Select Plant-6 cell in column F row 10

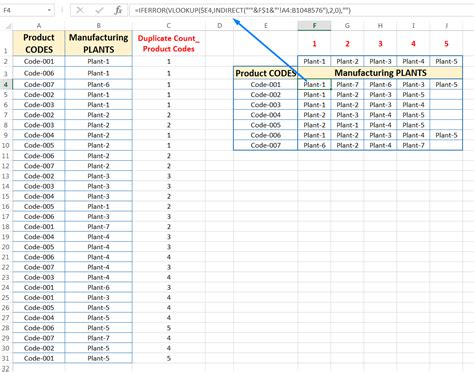[x=314, y=145]
